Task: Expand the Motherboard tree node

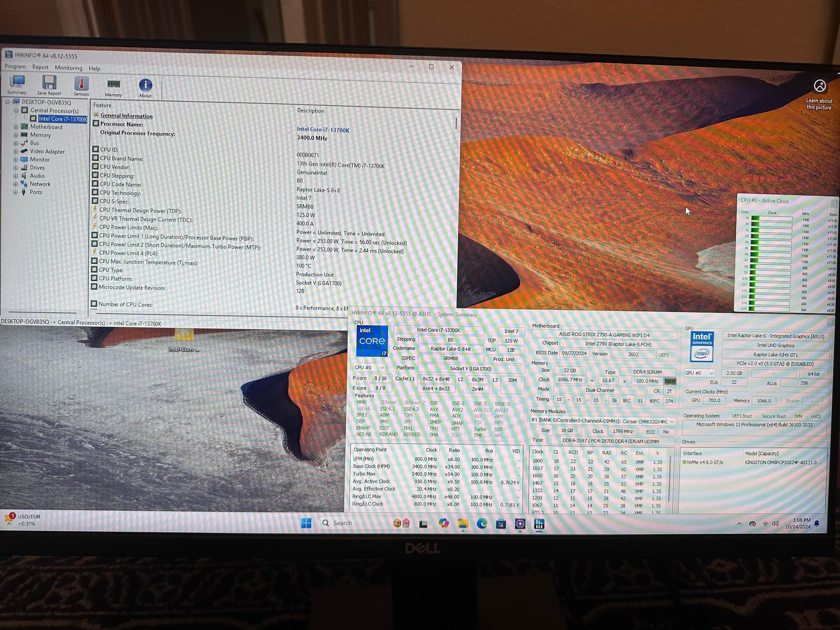Action: (x=16, y=127)
